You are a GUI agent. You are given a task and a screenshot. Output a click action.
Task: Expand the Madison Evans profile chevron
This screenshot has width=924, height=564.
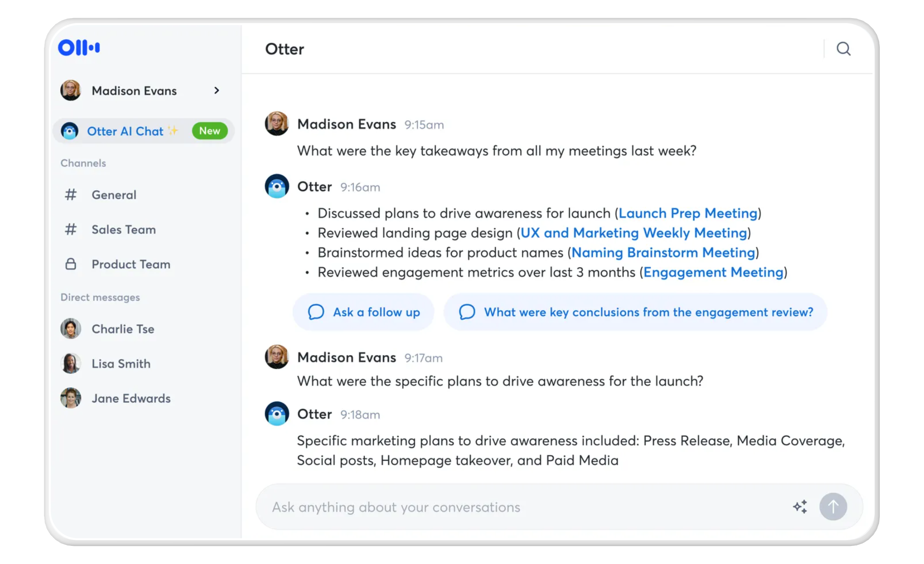point(216,90)
